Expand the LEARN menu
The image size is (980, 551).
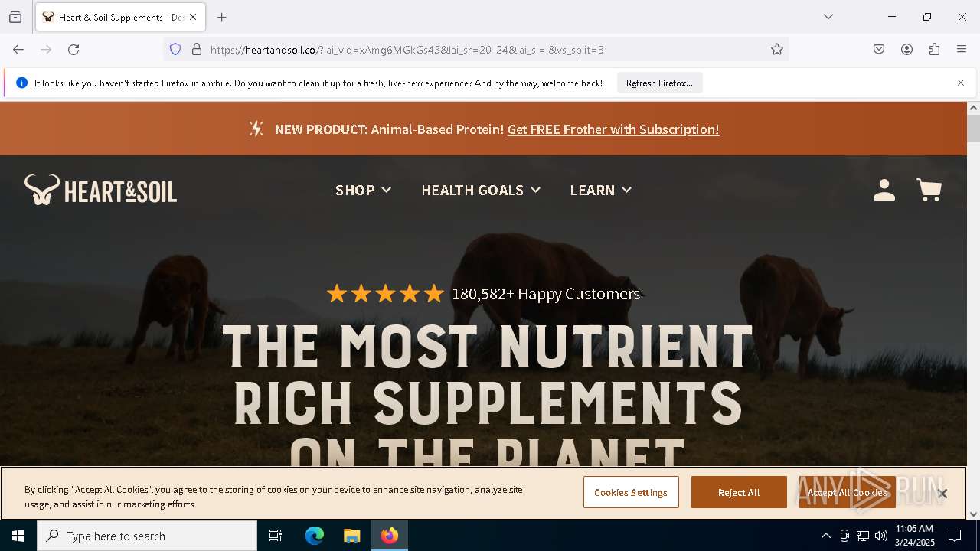[600, 190]
